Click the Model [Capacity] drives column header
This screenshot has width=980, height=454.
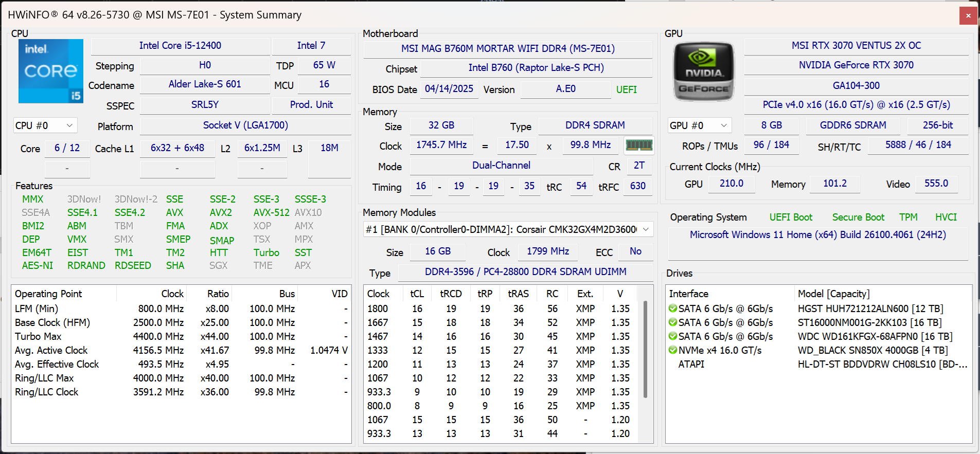tap(882, 294)
